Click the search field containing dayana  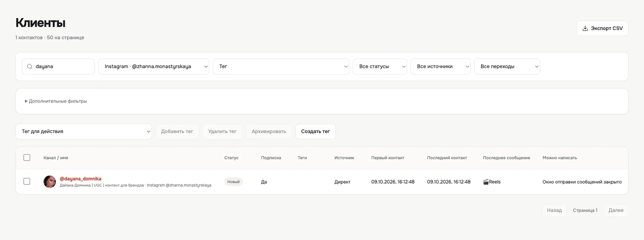(58, 66)
